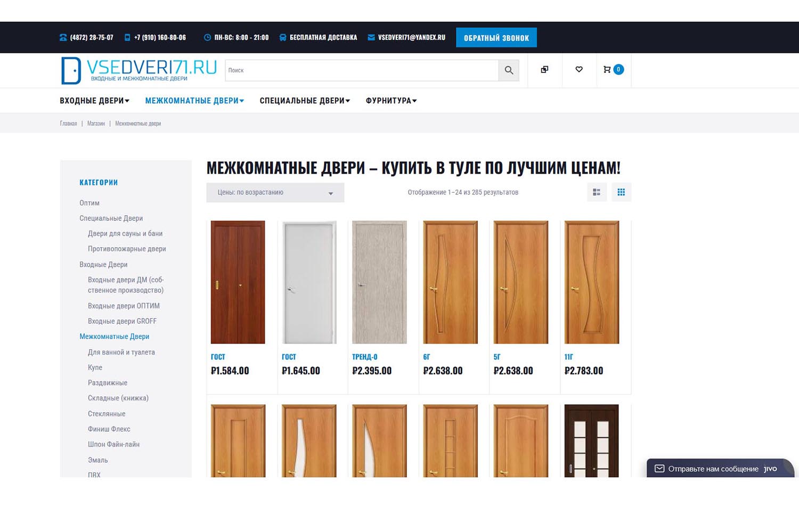Expand the Входные двери menu
This screenshot has height=532, width=799.
coord(95,101)
